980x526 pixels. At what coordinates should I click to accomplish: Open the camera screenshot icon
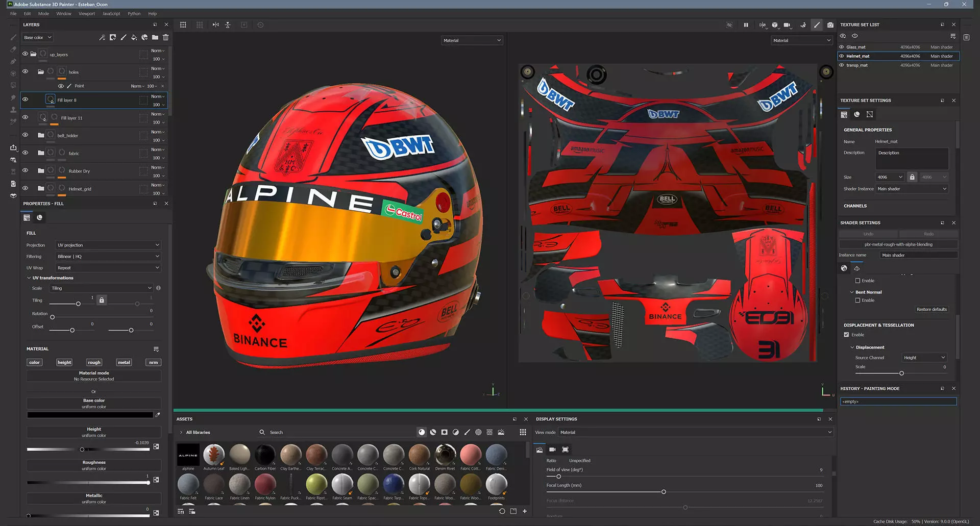830,24
